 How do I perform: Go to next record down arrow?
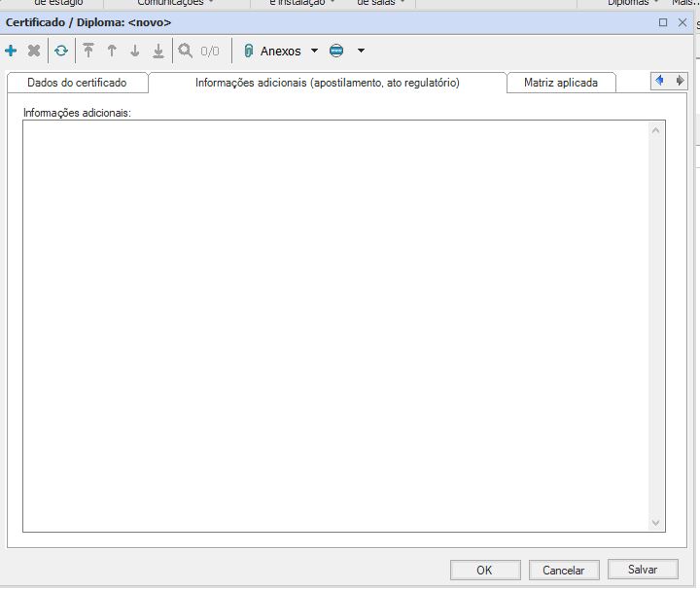pyautogui.click(x=135, y=51)
